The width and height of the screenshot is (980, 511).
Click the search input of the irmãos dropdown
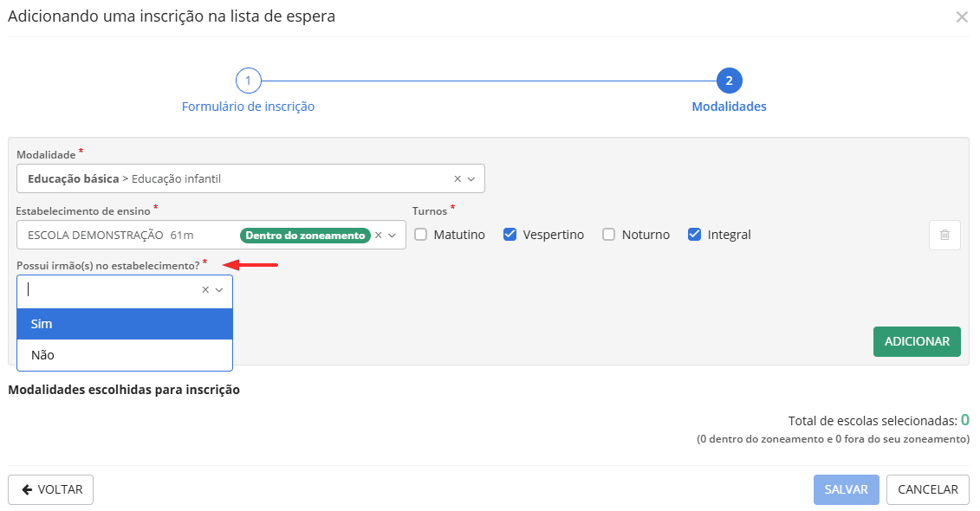point(104,290)
